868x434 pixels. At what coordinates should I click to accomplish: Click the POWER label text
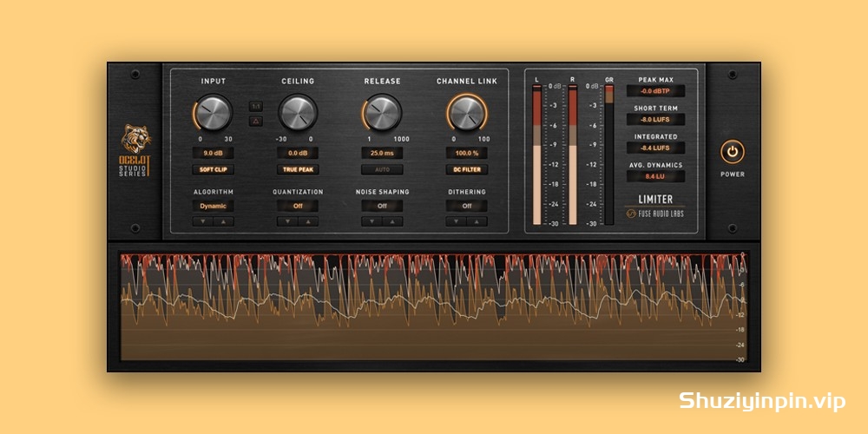coord(733,174)
